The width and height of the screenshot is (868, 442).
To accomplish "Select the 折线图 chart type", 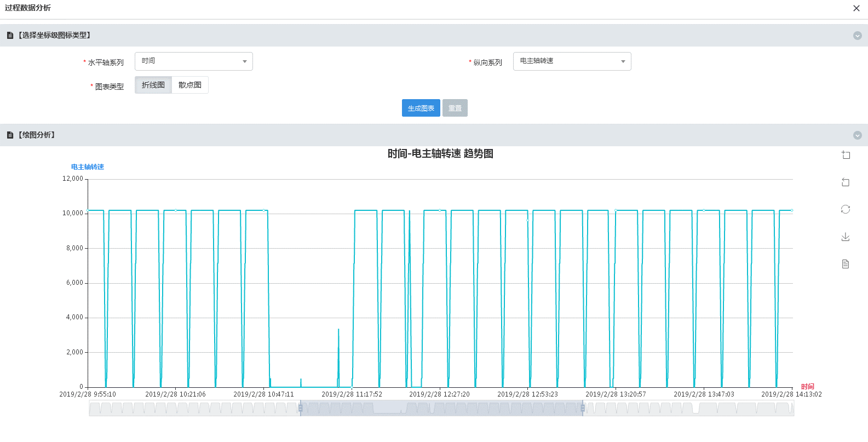I will [153, 85].
